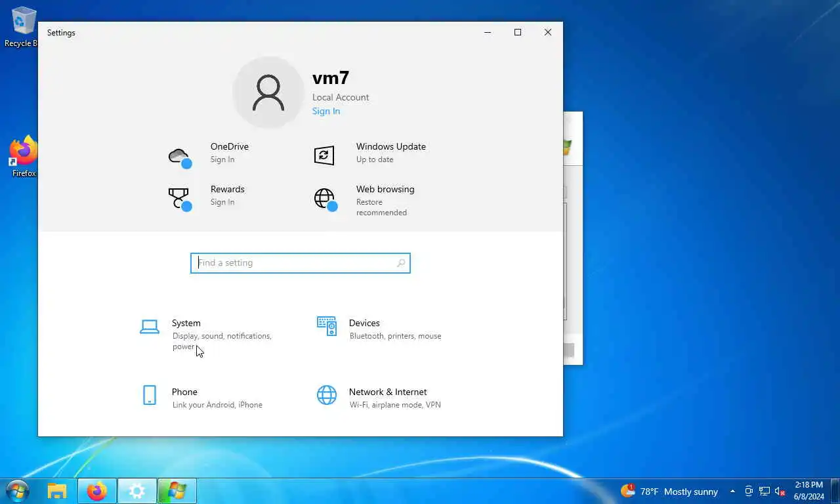This screenshot has width=840, height=504.
Task: Click the Local Account text
Action: pyautogui.click(x=341, y=97)
